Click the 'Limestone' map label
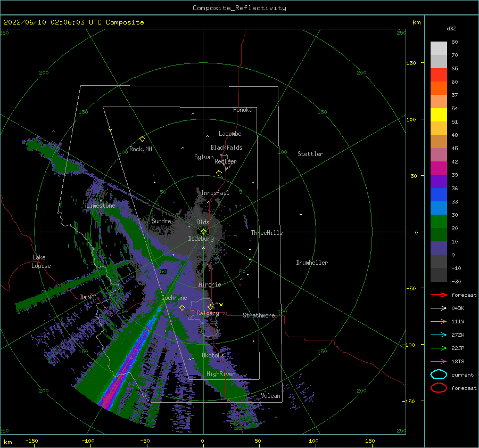Image resolution: width=479 pixels, height=448 pixels. 101,206
